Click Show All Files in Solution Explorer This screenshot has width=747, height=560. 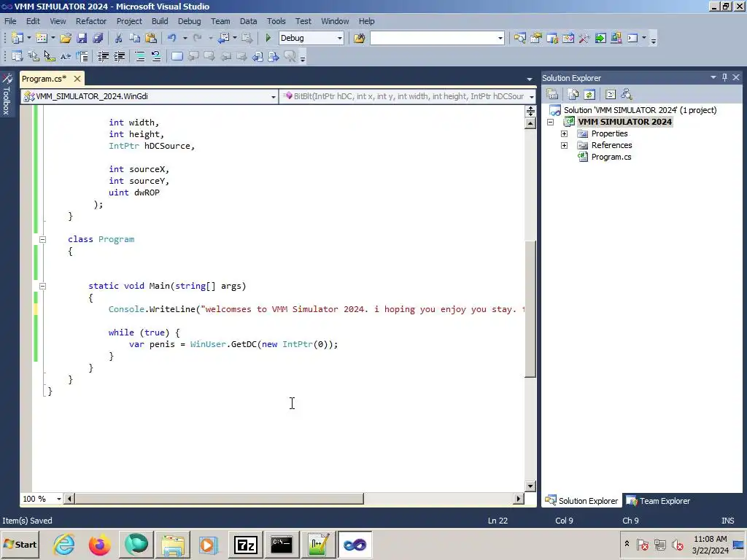[573, 94]
